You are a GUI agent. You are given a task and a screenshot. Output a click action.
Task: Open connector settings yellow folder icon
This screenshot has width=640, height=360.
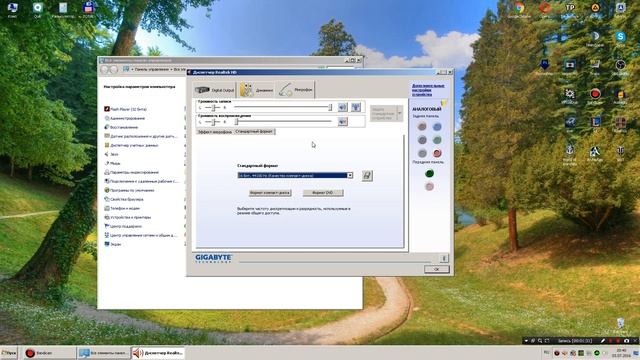tap(444, 103)
